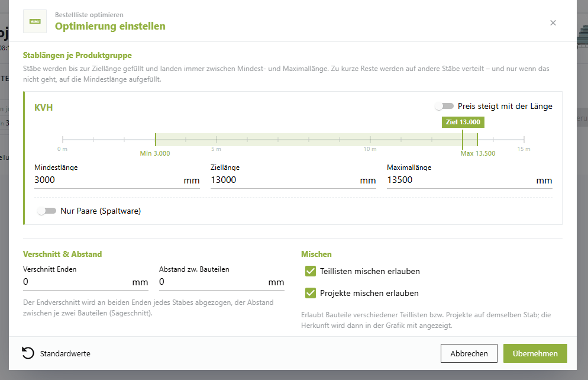Uncheck Projekte mischen erlauben
This screenshot has height=380, width=588.
click(311, 293)
